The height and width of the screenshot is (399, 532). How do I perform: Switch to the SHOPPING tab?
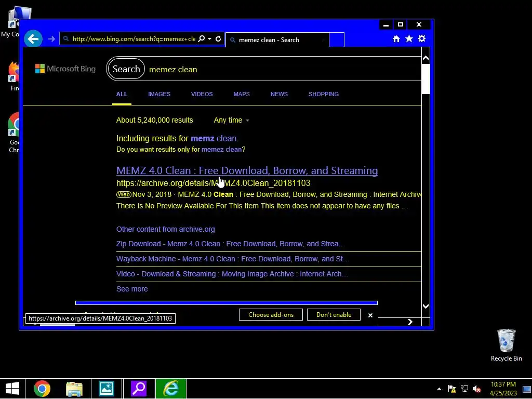pyautogui.click(x=323, y=94)
